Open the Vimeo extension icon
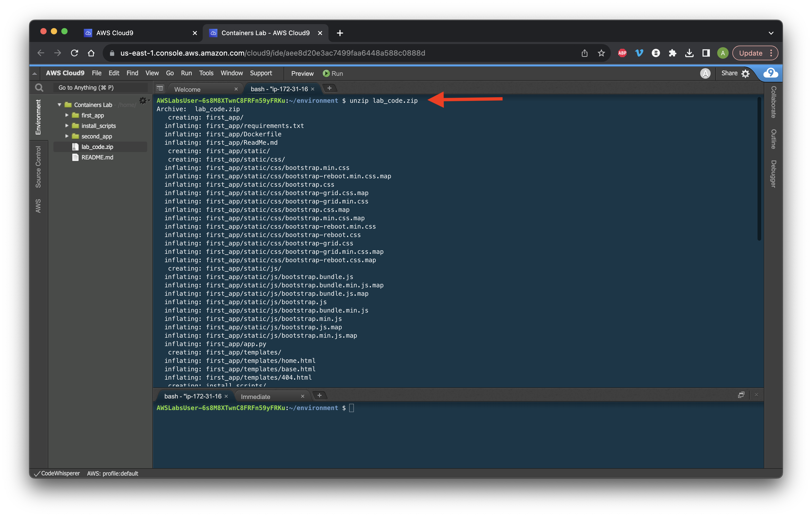 click(639, 53)
